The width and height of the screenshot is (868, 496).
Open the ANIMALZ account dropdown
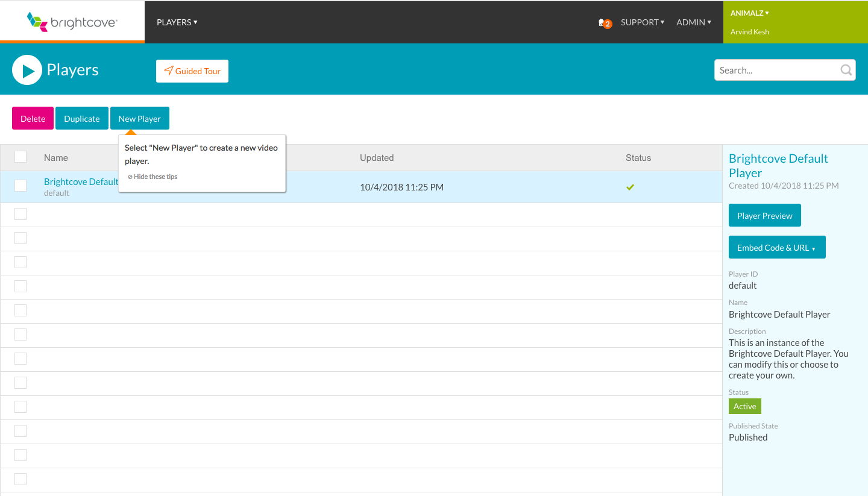pos(749,13)
